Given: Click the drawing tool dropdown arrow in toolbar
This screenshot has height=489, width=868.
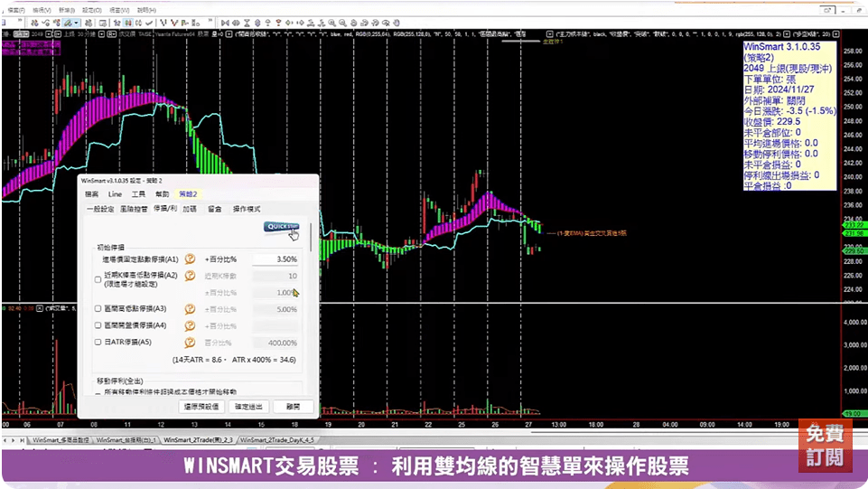Looking at the screenshot, I should 76,23.
